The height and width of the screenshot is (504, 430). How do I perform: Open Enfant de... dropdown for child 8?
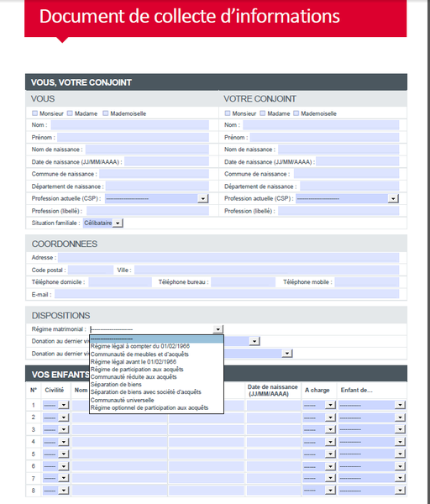click(400, 491)
